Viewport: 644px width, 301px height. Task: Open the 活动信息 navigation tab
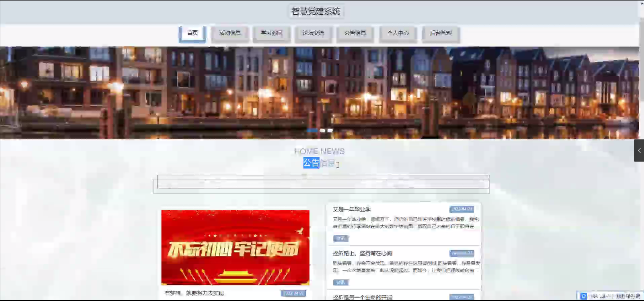coord(230,33)
